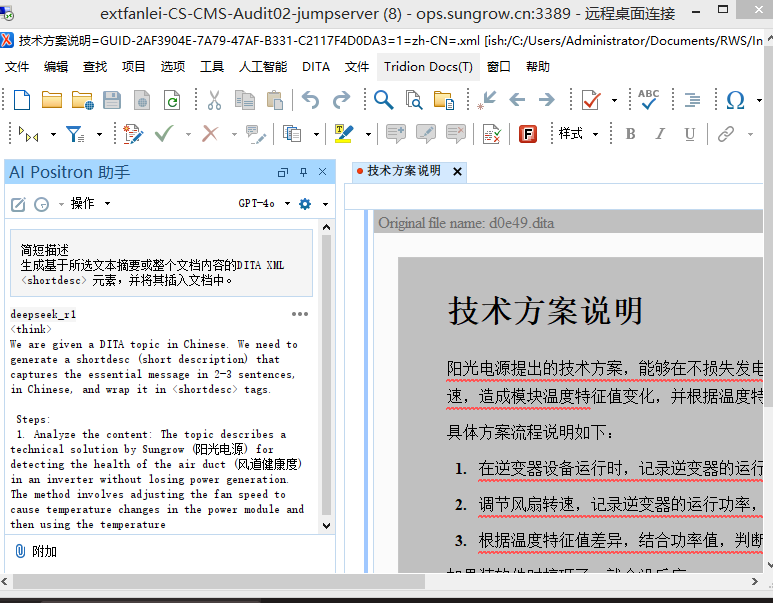Reject tracked change with red X
Viewport: 773px width, 603px height.
click(x=210, y=134)
